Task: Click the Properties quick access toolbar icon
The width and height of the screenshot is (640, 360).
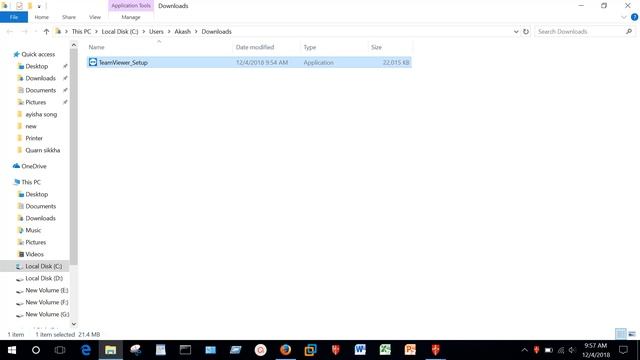Action: pyautogui.click(x=19, y=6)
